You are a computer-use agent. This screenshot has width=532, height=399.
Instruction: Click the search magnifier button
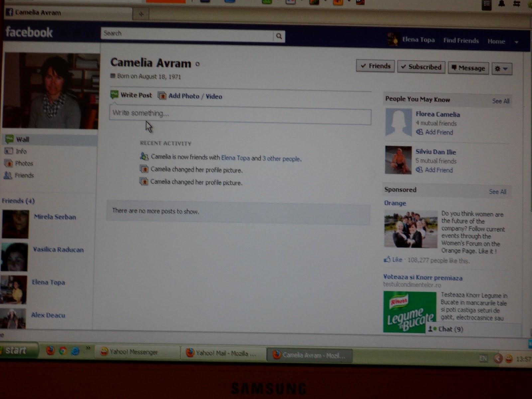click(x=279, y=36)
